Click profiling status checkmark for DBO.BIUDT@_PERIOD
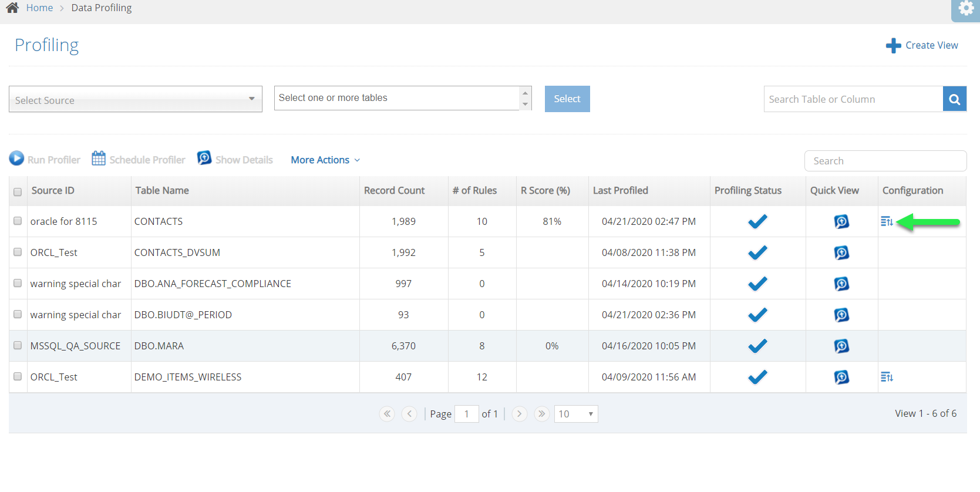 pos(757,315)
